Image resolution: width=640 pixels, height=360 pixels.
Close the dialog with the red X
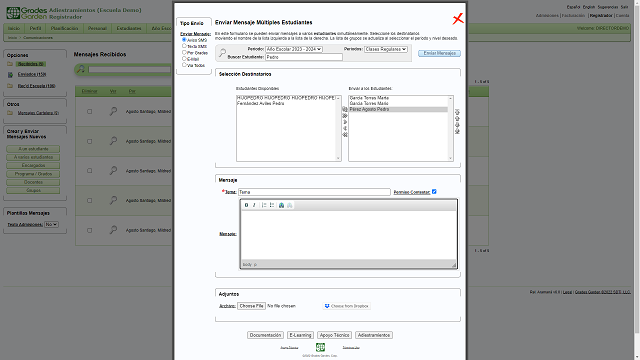pos(458,19)
